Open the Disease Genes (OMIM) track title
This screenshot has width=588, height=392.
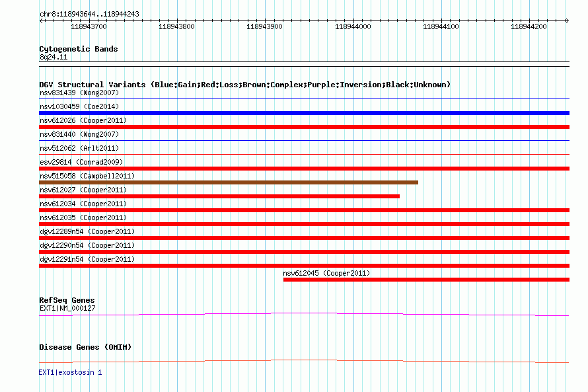pyautogui.click(x=85, y=347)
